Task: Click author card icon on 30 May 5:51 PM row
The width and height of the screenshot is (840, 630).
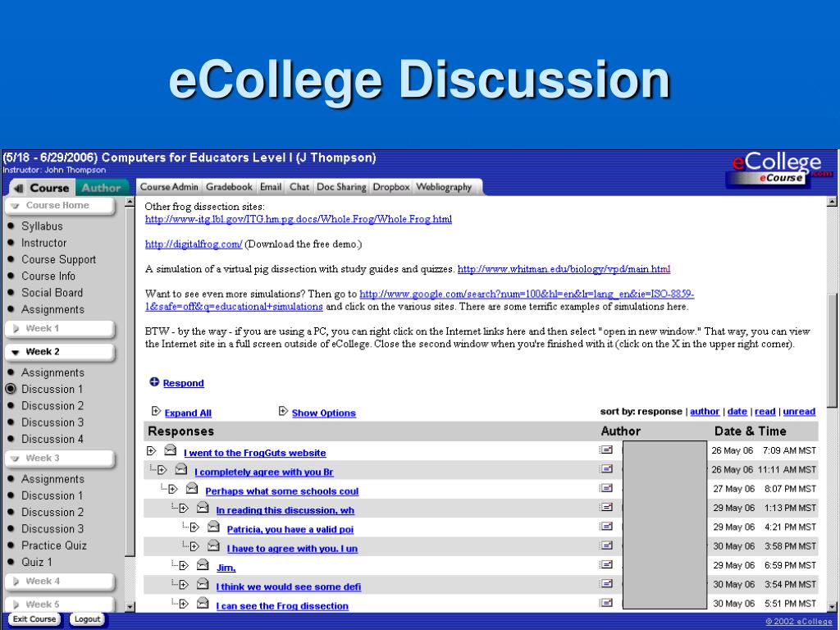Action: point(606,603)
